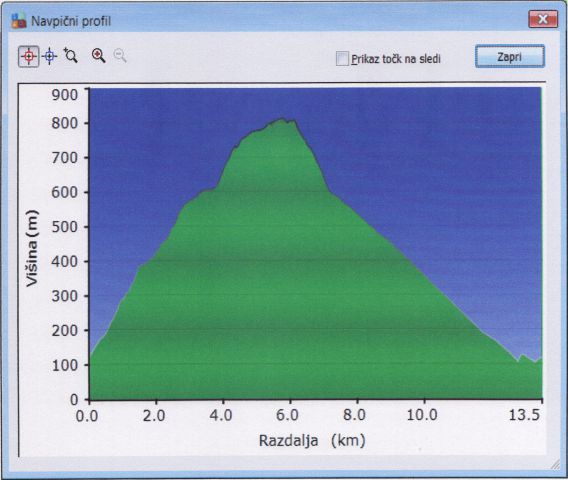Click the greyed-out zoom out icon
The image size is (568, 480).
(120, 55)
